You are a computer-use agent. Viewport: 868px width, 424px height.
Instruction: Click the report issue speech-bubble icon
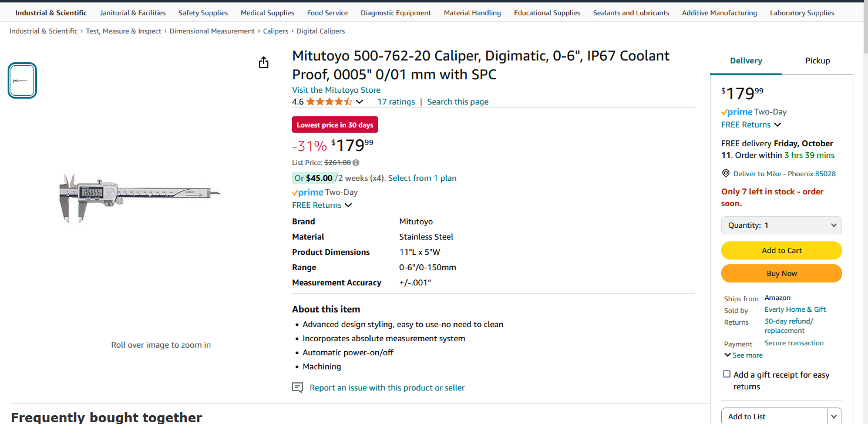298,388
